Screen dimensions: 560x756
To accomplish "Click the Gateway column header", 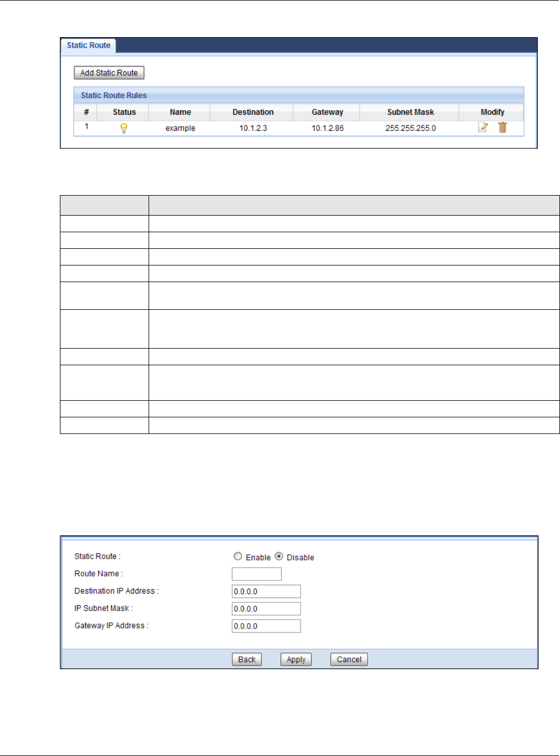I will click(327, 112).
